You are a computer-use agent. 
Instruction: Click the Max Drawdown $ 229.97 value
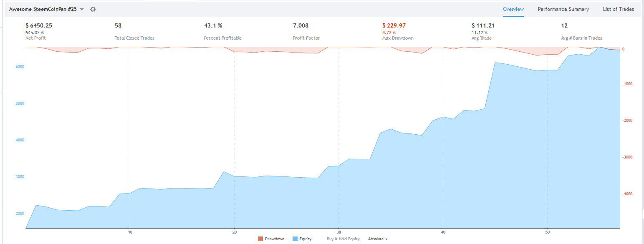coord(394,25)
